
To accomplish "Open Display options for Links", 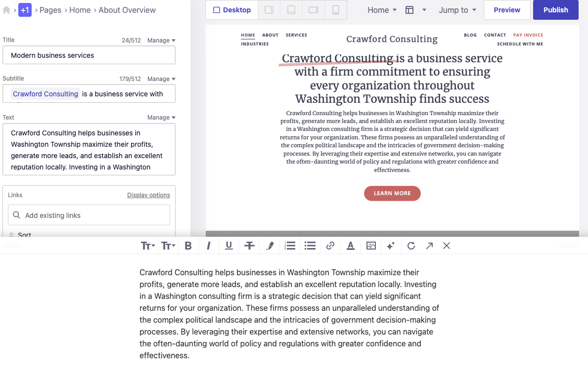I will point(148,195).
